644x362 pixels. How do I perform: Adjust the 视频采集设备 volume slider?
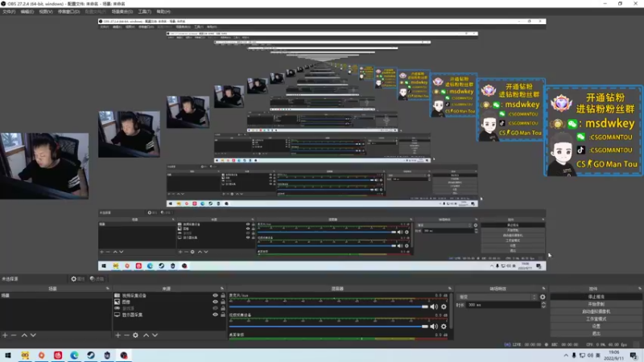click(328, 327)
